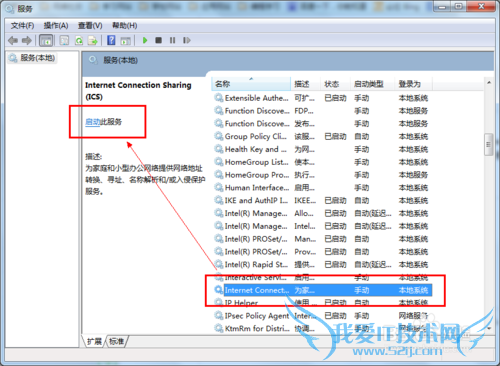Click the Properties toolbar icon
Image resolution: width=500 pixels, height=366 pixels.
tap(64, 40)
